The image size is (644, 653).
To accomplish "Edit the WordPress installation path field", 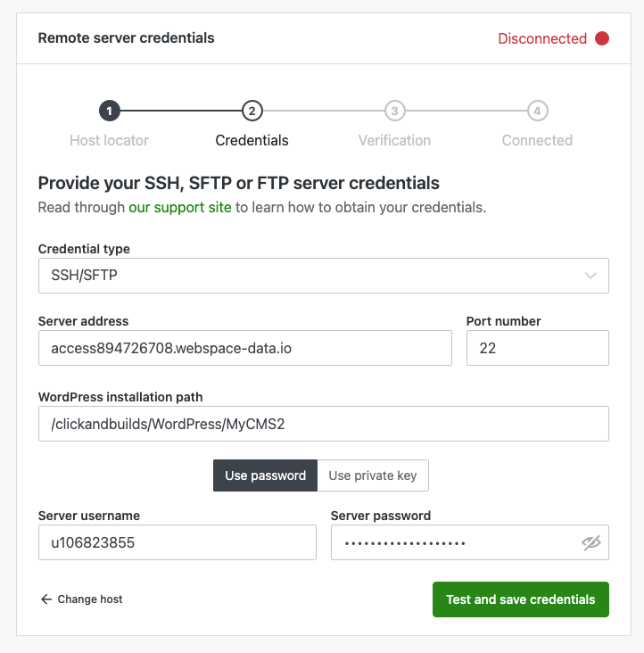I will tap(323, 424).
